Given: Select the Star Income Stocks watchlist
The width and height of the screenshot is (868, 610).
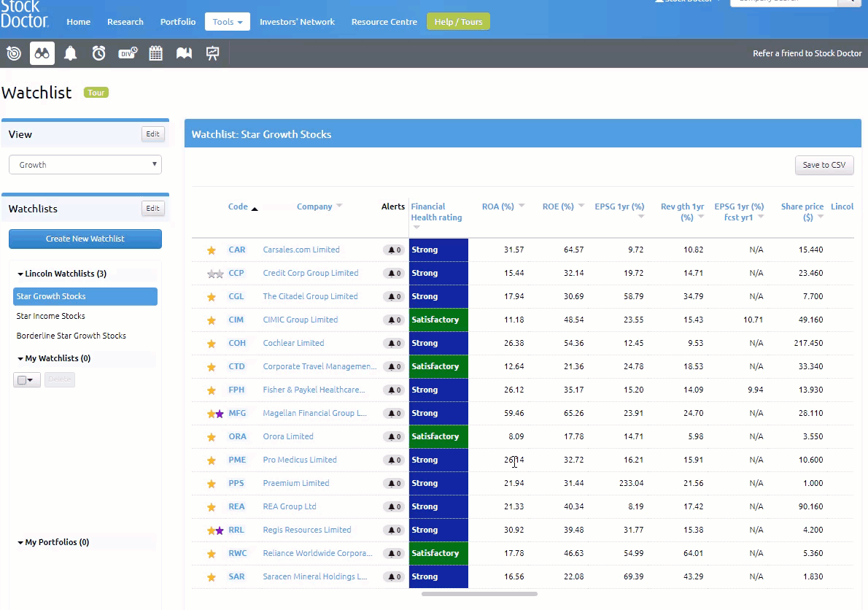Looking at the screenshot, I should (50, 316).
